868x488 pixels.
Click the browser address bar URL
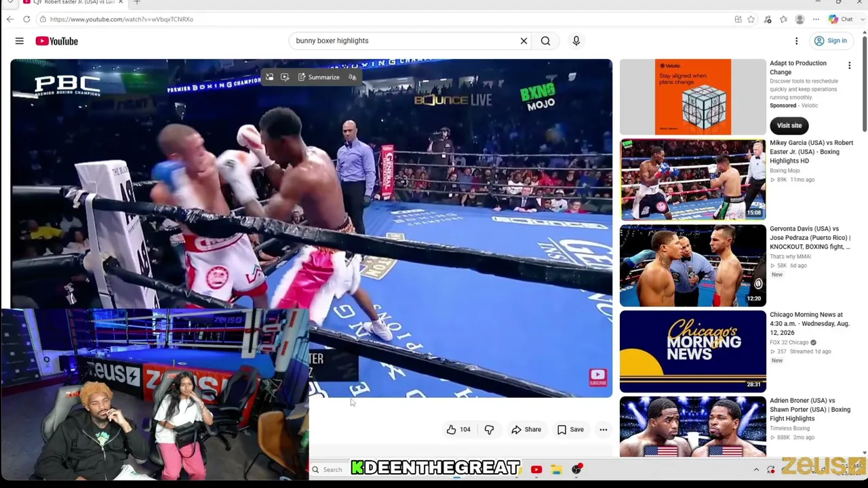pyautogui.click(x=121, y=19)
